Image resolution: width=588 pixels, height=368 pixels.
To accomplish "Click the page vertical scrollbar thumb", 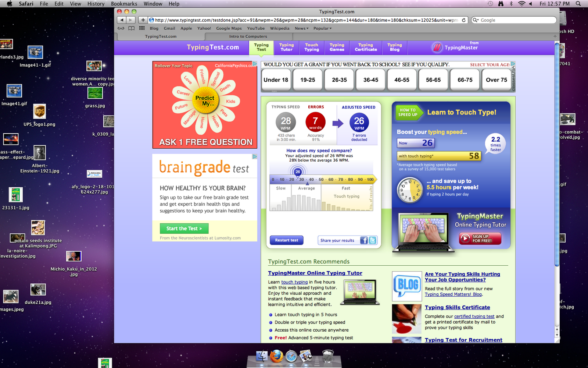I will (557, 155).
